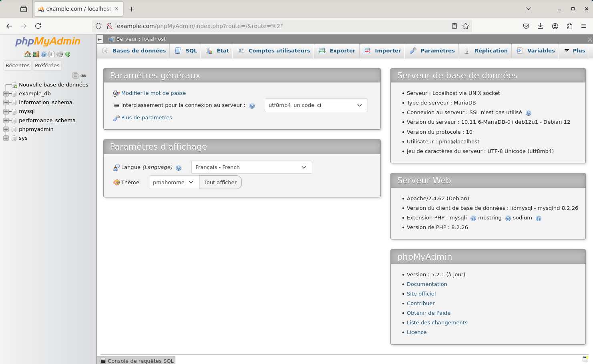Click the Préférées tables button
The image size is (593, 364).
click(x=47, y=65)
